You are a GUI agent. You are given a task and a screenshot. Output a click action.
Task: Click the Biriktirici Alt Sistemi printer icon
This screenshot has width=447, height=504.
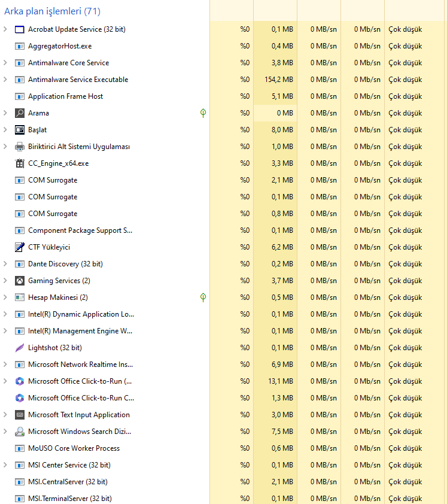20,147
